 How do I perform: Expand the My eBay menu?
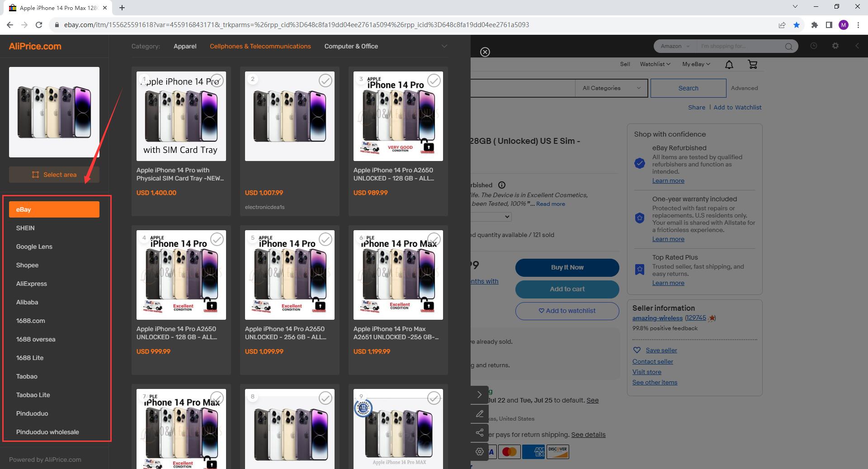click(696, 64)
